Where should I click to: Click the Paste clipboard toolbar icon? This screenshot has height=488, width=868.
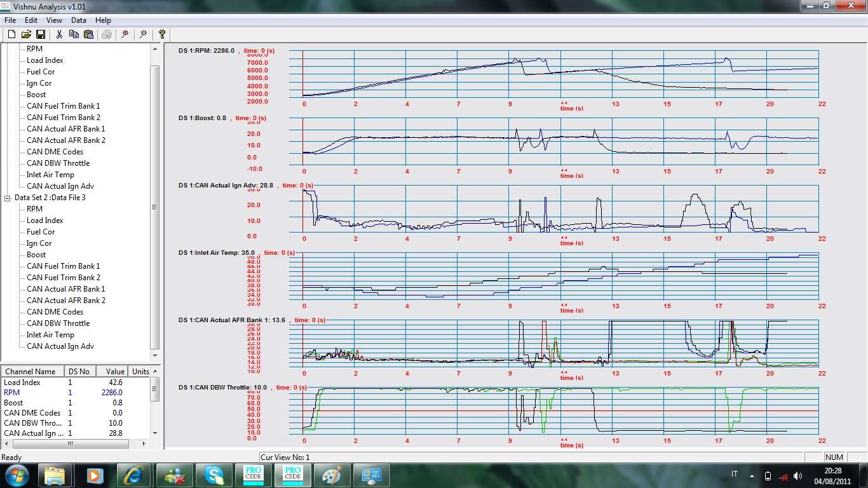(x=88, y=34)
